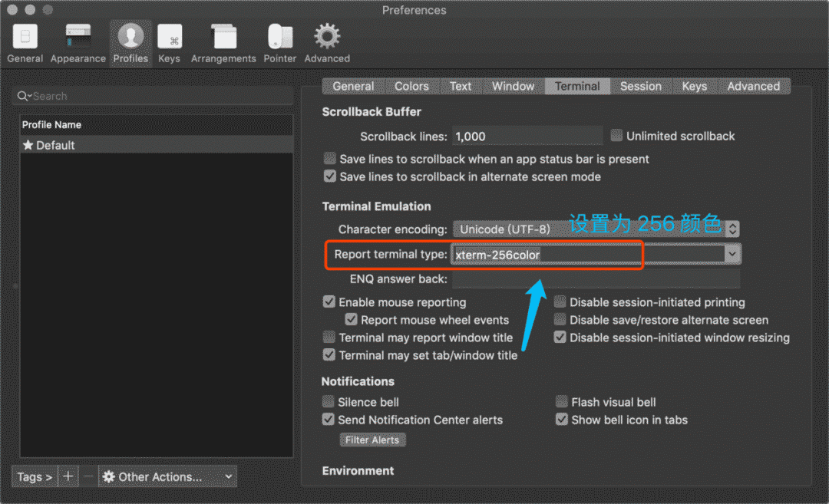Enable Unlimited scrollback checkbox

pyautogui.click(x=616, y=136)
